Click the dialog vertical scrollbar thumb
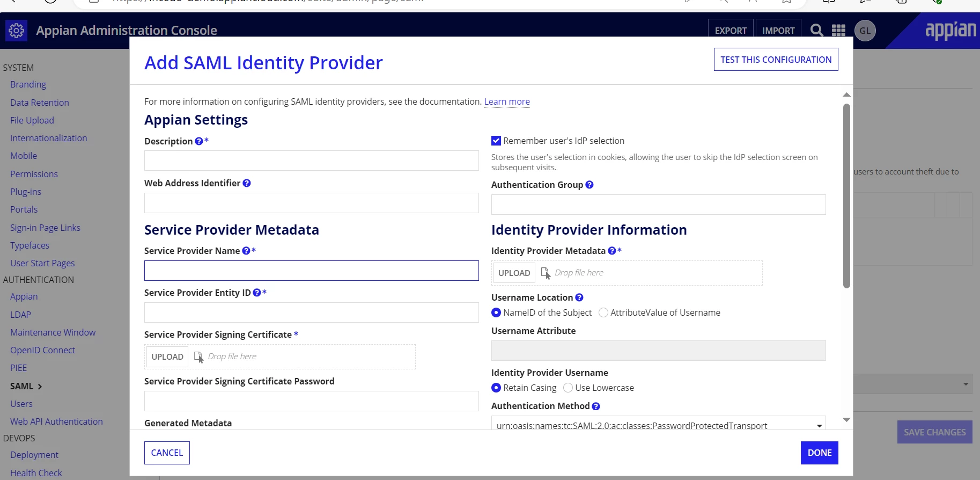 846,196
